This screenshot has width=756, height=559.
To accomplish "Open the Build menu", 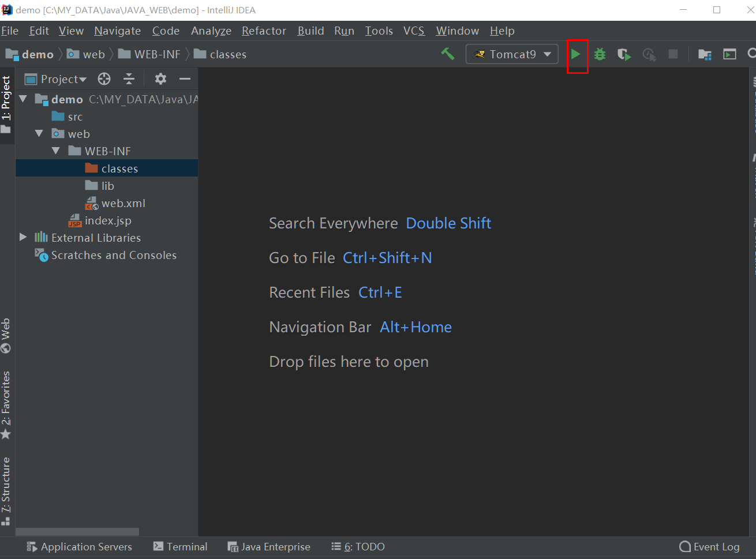I will click(310, 31).
